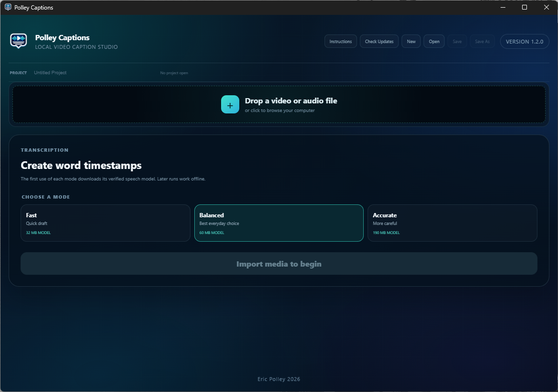Click the 'Eric Polley 2026' footer text
The width and height of the screenshot is (558, 392).
coord(279,379)
